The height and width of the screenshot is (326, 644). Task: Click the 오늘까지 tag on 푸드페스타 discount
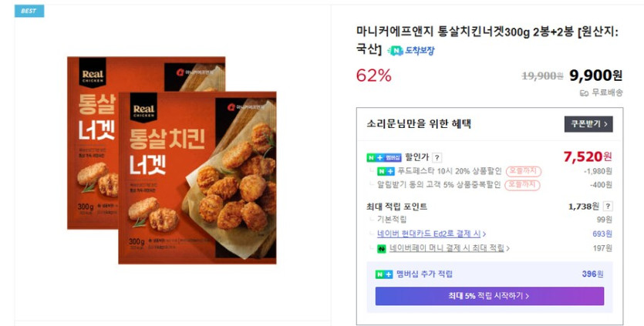523,171
